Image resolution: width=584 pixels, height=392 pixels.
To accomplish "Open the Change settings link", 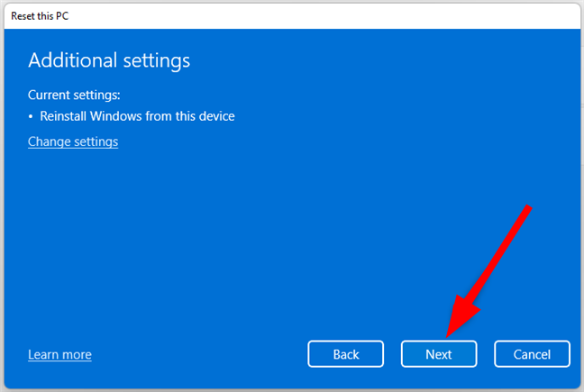I will (x=73, y=141).
